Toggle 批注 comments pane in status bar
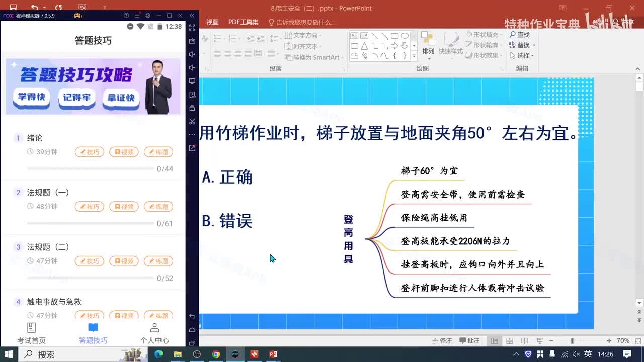This screenshot has height=362, width=644. (469, 341)
